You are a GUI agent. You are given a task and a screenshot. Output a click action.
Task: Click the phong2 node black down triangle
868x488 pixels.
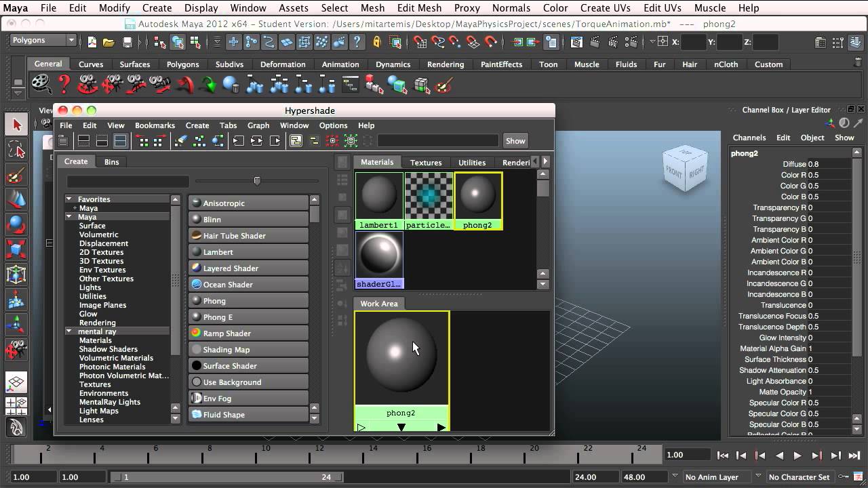[401, 427]
